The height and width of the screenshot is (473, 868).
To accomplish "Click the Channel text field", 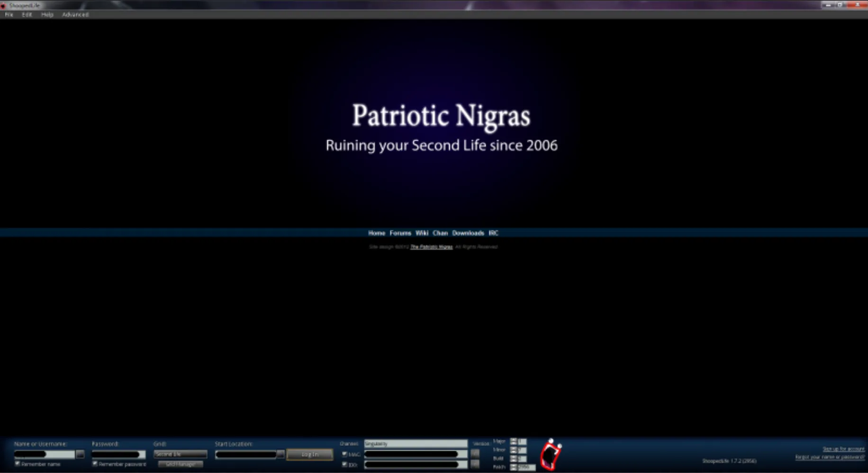I will 416,444.
